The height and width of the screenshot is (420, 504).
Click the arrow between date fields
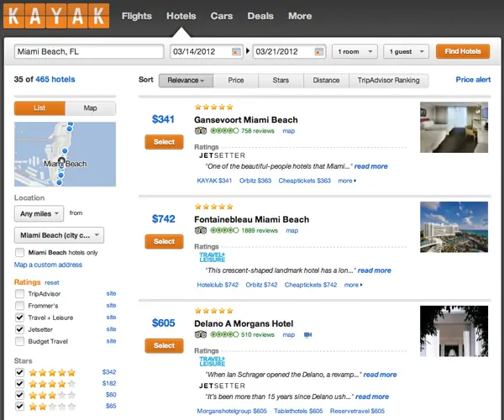coord(248,51)
